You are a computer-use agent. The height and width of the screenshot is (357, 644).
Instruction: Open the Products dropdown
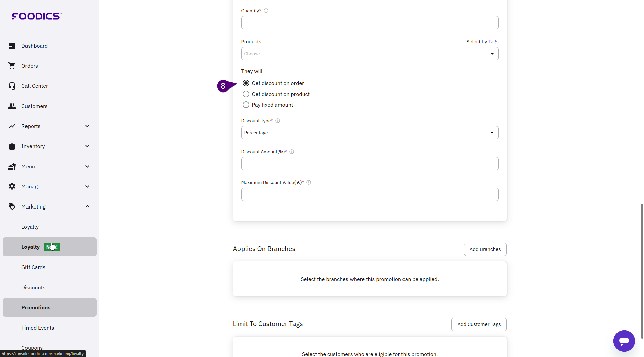(x=370, y=54)
